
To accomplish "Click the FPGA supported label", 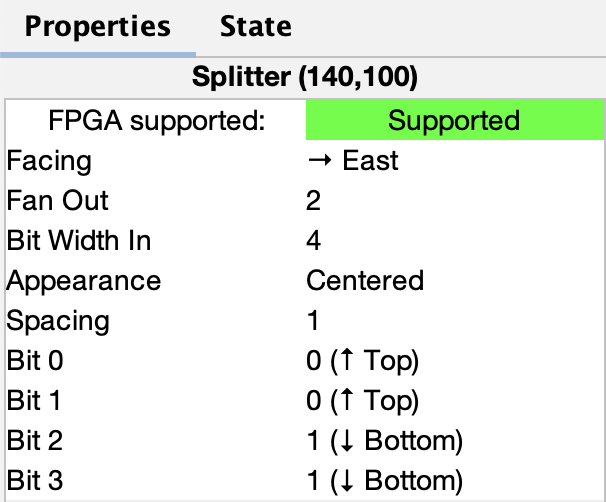I will click(156, 121).
